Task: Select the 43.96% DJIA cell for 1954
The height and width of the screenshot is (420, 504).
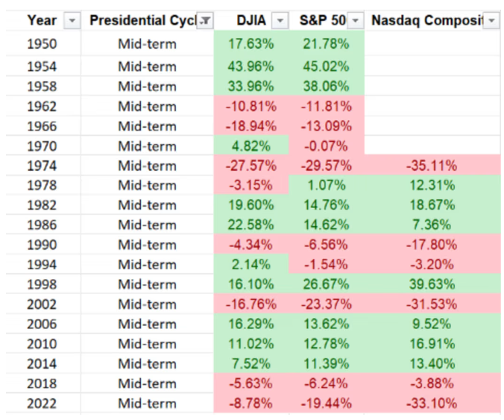Action: [x=251, y=66]
